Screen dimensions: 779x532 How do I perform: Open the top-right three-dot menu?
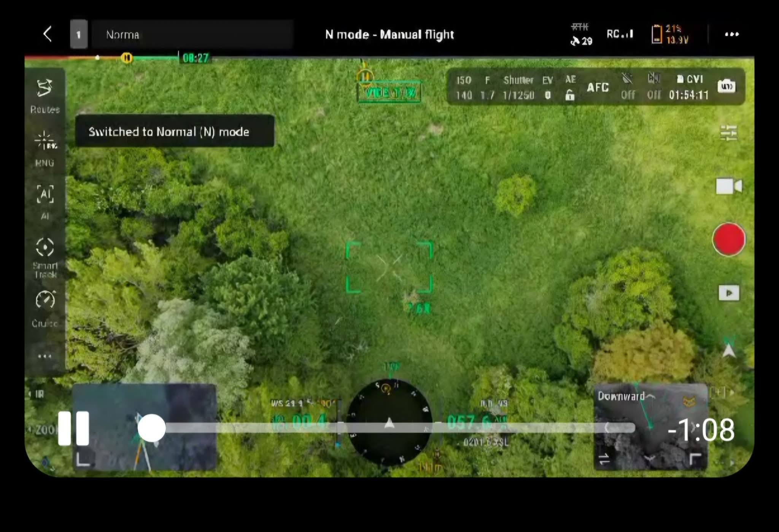point(731,34)
